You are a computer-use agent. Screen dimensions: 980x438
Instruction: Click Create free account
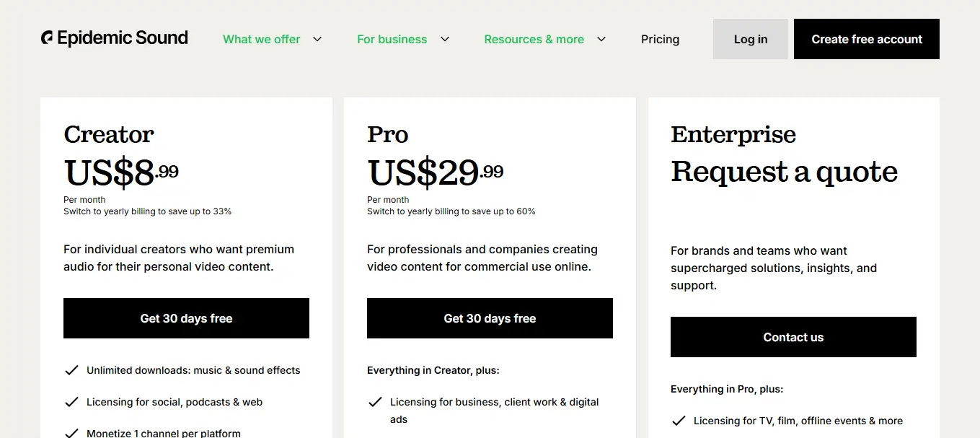tap(866, 39)
